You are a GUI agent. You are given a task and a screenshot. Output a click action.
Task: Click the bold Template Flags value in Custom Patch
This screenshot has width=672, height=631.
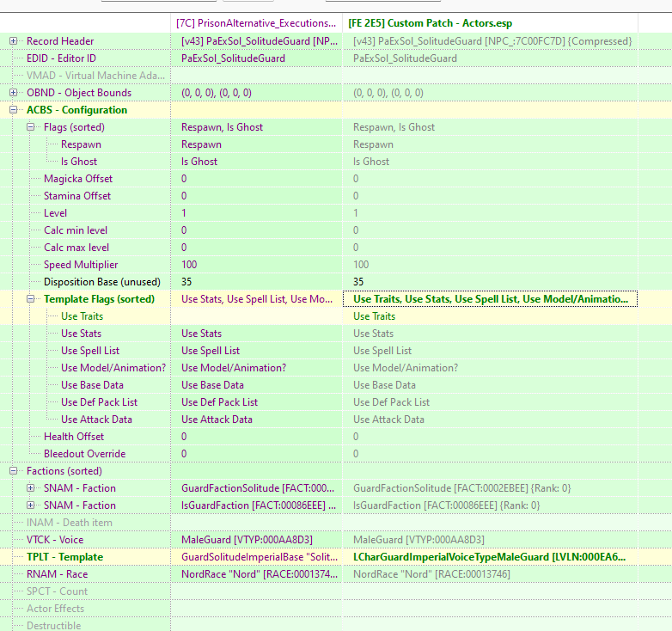click(x=490, y=299)
